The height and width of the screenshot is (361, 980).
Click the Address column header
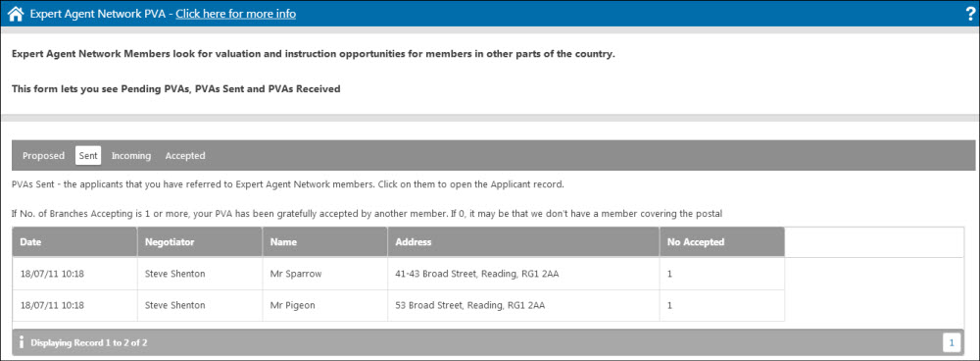tap(523, 242)
